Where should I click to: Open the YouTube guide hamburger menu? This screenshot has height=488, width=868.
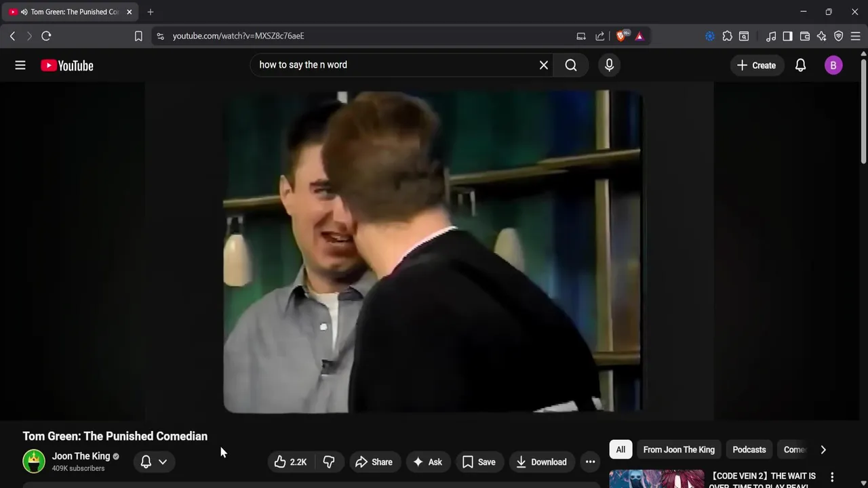[20, 65]
